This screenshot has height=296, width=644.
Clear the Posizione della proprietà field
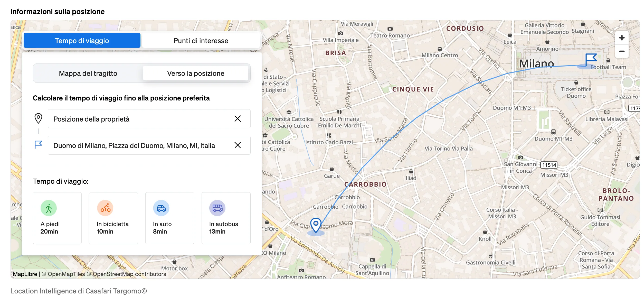coord(238,119)
